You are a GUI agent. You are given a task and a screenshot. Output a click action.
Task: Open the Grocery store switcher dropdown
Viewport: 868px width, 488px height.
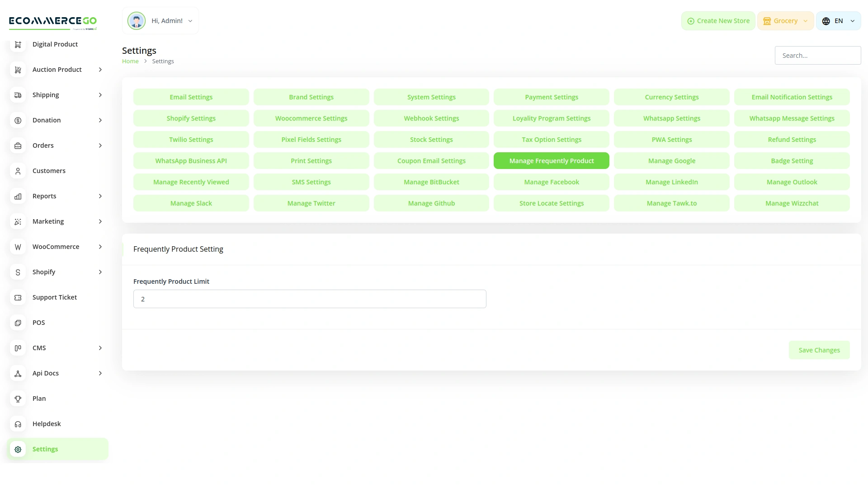[785, 21]
